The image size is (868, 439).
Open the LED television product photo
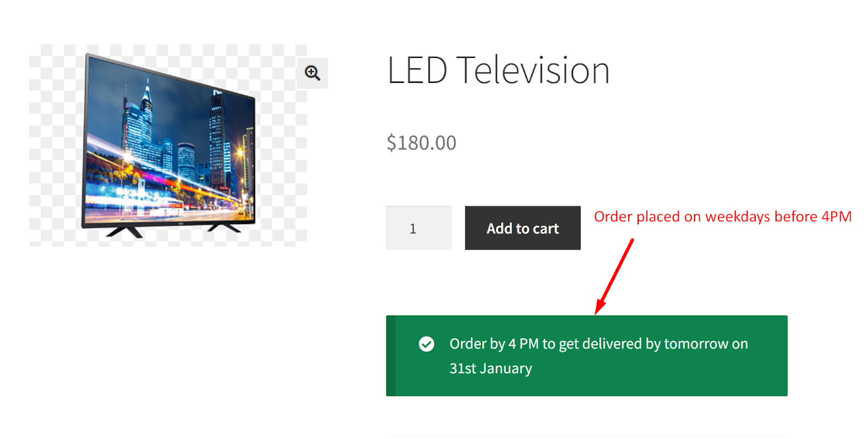(168, 146)
